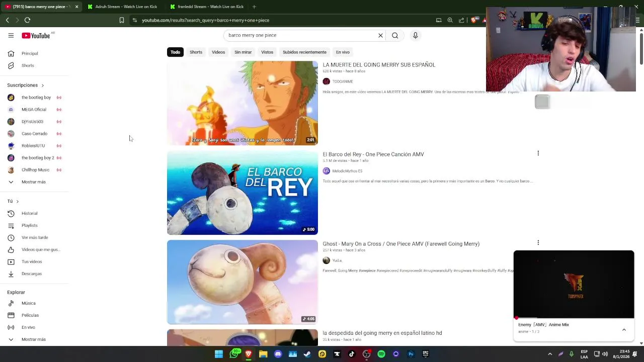644x362 pixels.
Task: Open options menu for Ghost Mary On a Cross
Action: click(538, 243)
